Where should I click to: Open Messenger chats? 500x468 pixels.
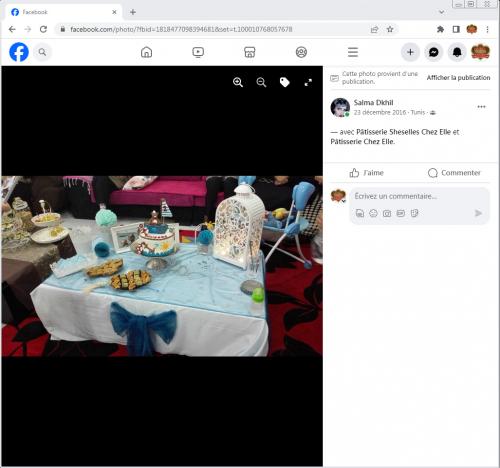[x=434, y=52]
